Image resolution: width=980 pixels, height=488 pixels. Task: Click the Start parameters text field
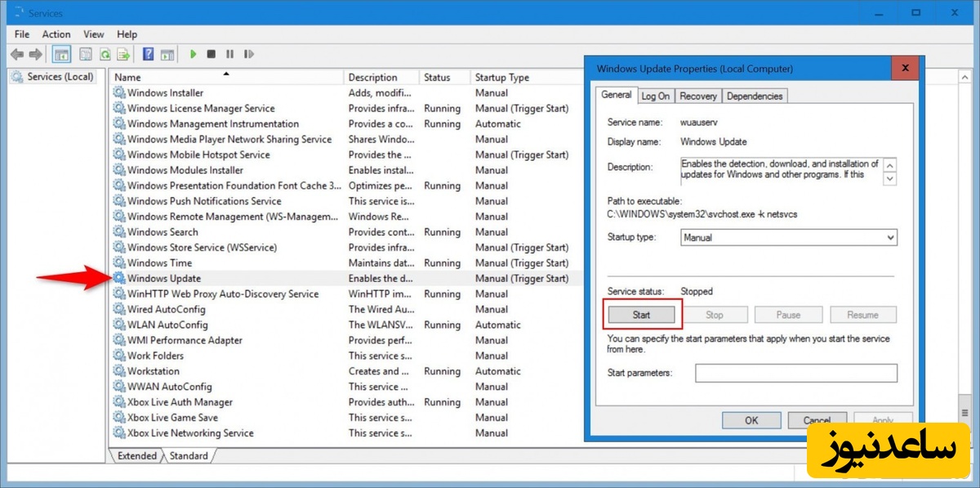(795, 374)
